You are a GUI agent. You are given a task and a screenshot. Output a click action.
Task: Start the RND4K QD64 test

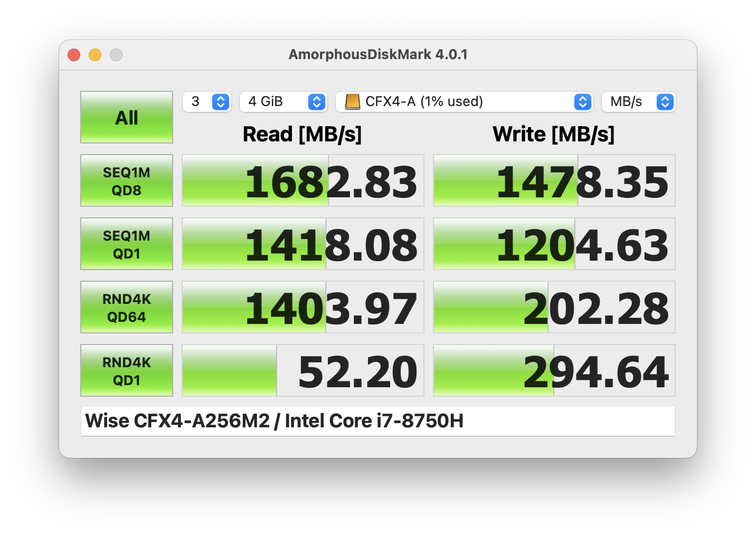pyautogui.click(x=127, y=307)
